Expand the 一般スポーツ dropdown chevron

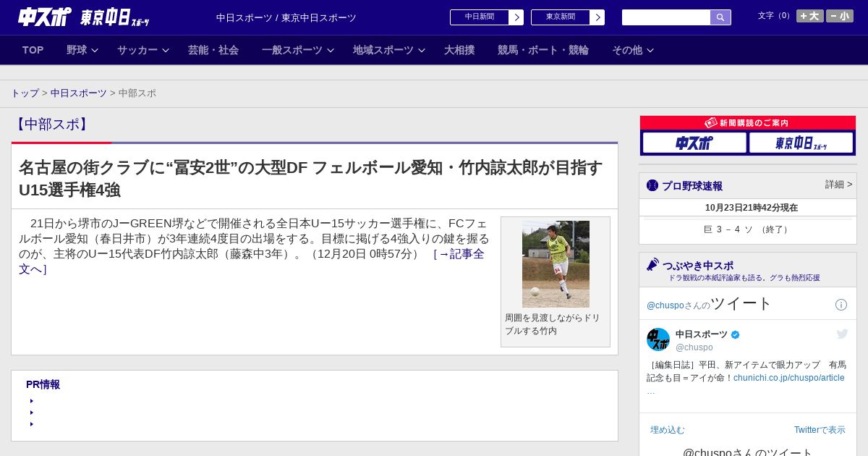coord(331,50)
